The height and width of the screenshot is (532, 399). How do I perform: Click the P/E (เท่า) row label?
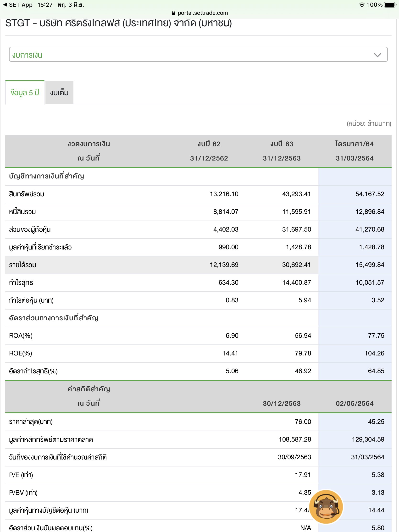[21, 475]
